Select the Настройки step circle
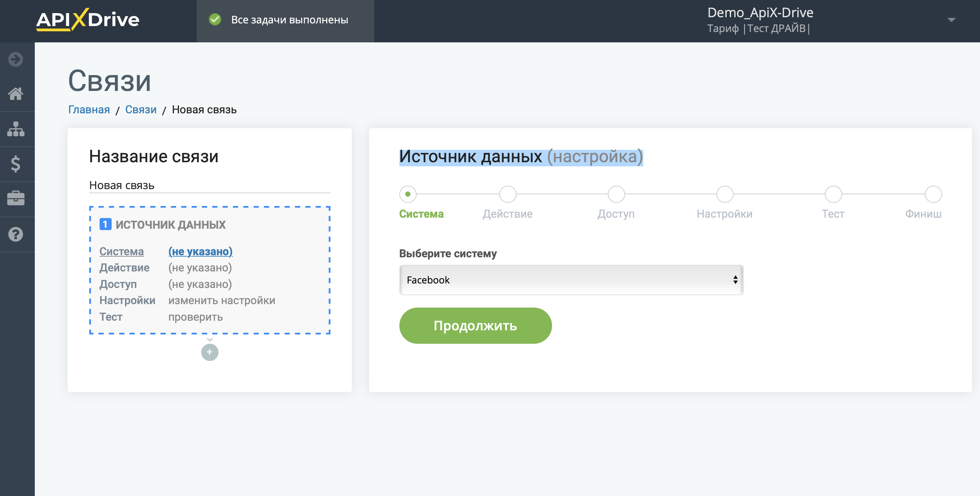Image resolution: width=980 pixels, height=496 pixels. coord(725,194)
